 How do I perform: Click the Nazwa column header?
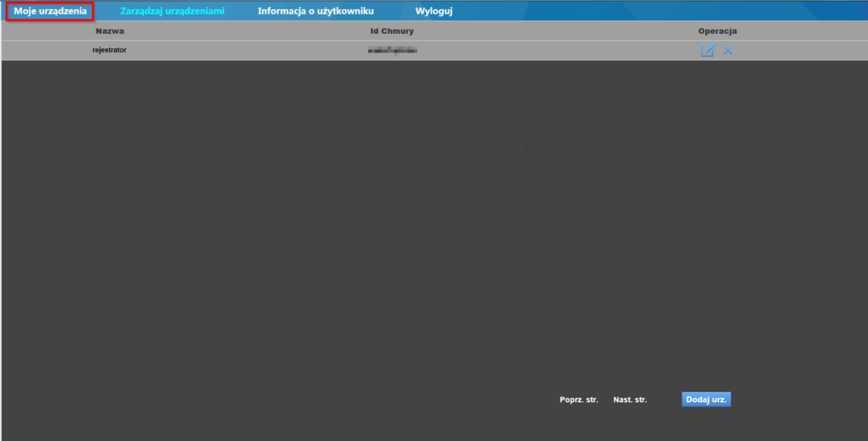click(109, 31)
